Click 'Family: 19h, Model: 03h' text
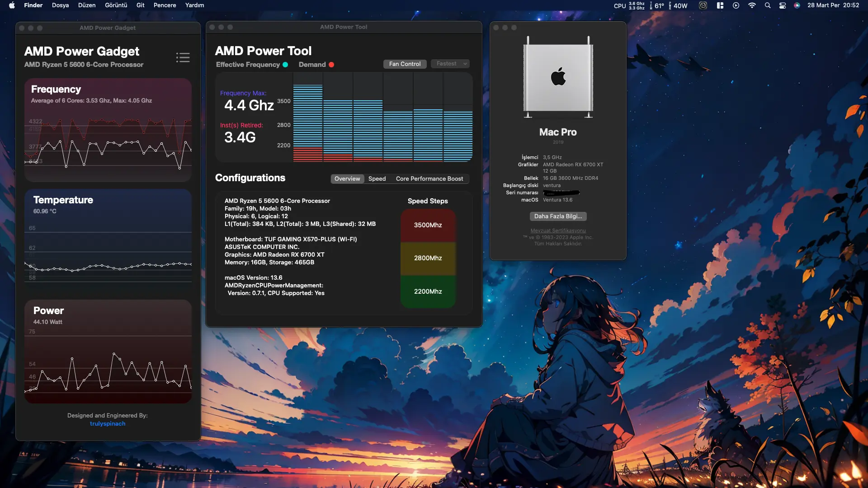The height and width of the screenshot is (488, 868). pos(258,208)
